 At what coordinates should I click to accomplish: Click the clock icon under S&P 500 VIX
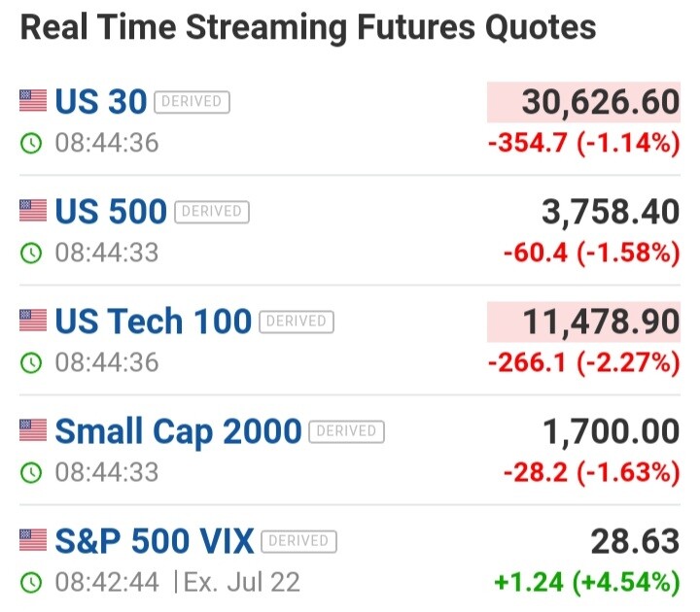(31, 583)
